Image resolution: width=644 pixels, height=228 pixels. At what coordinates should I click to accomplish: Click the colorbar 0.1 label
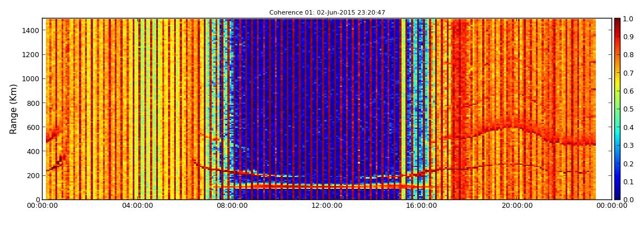coord(628,182)
